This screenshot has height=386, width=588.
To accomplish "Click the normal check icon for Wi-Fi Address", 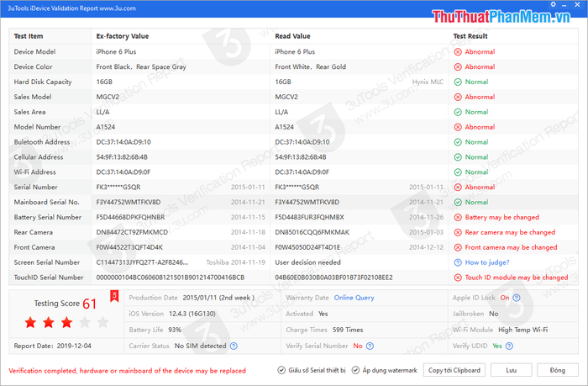I will pos(458,172).
